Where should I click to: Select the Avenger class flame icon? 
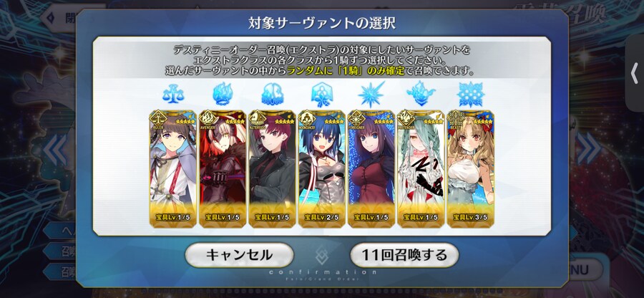223,94
